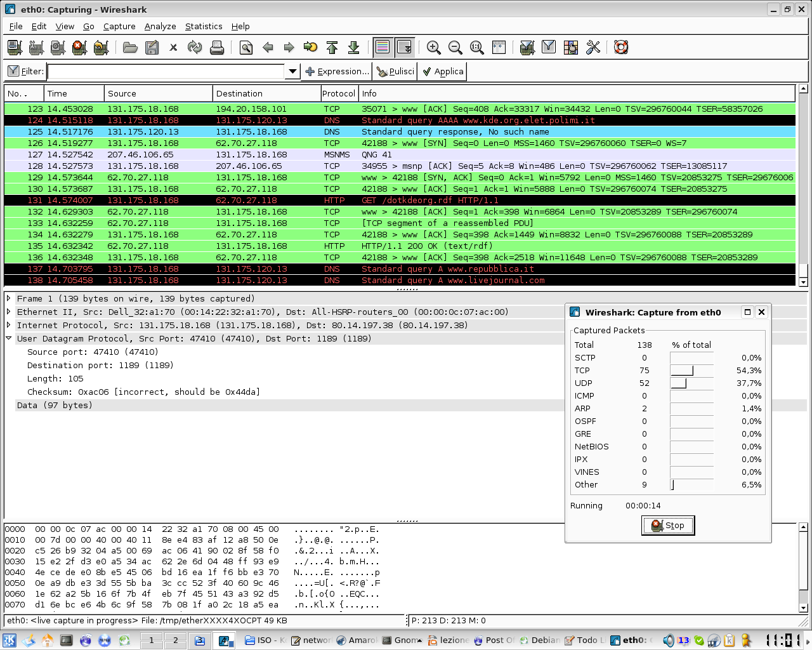The height and width of the screenshot is (650, 812).
Task: Zoom out on packet text
Action: 455,48
